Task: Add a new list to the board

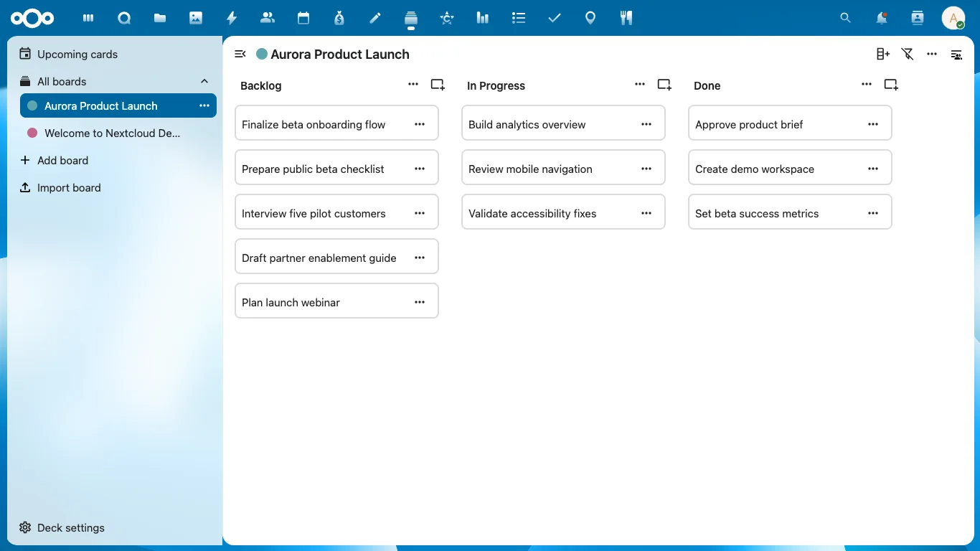Action: tap(883, 54)
